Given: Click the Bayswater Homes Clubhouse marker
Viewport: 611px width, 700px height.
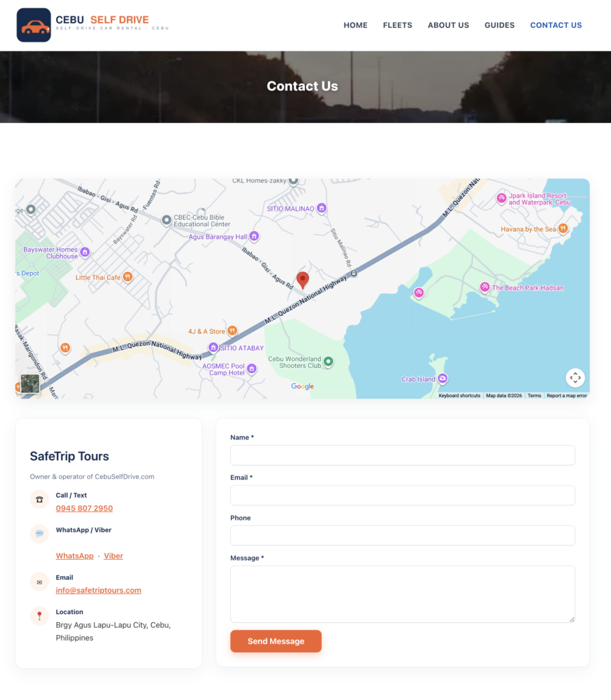Looking at the screenshot, I should [85, 252].
